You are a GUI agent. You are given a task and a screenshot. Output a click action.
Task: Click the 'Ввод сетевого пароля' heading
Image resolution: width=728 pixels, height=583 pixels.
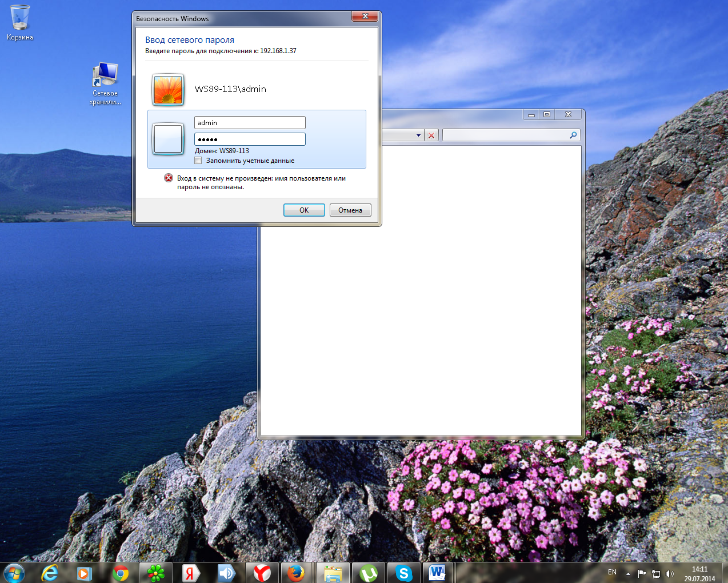[190, 40]
